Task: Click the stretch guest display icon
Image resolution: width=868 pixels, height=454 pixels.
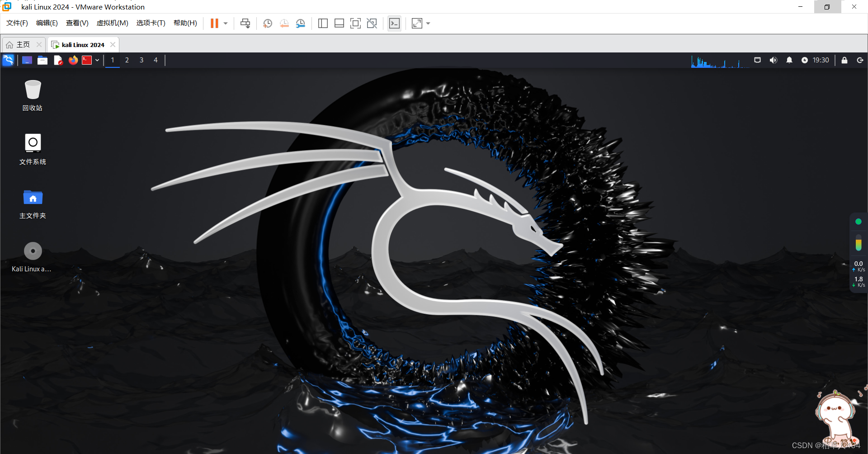Action: click(417, 23)
